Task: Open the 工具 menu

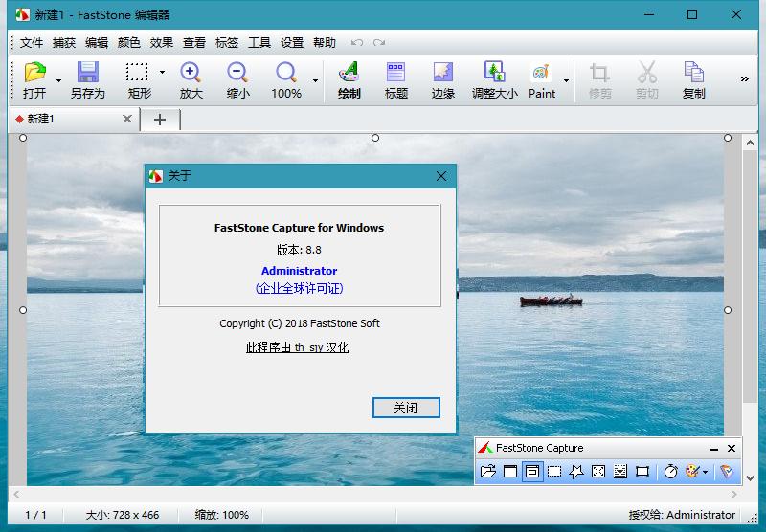Action: point(259,43)
